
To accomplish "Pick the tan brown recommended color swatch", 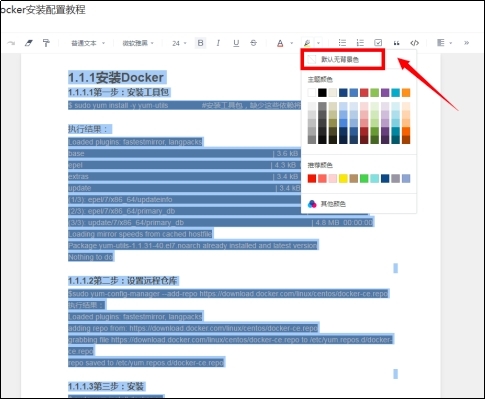I will (354, 178).
